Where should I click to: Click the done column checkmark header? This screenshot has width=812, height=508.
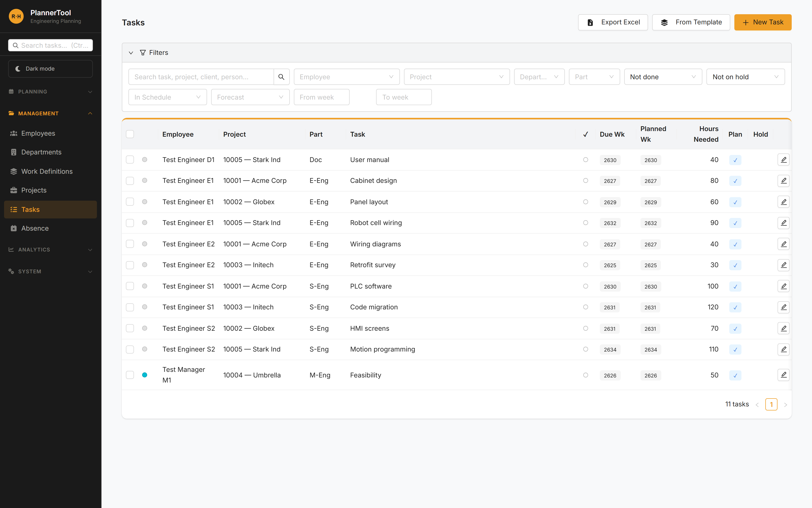click(585, 134)
